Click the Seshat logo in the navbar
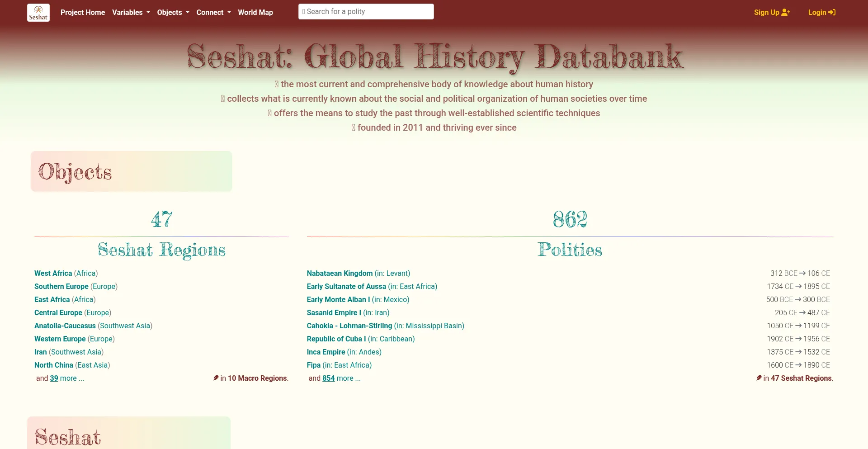Viewport: 868px width, 449px height. pos(38,12)
